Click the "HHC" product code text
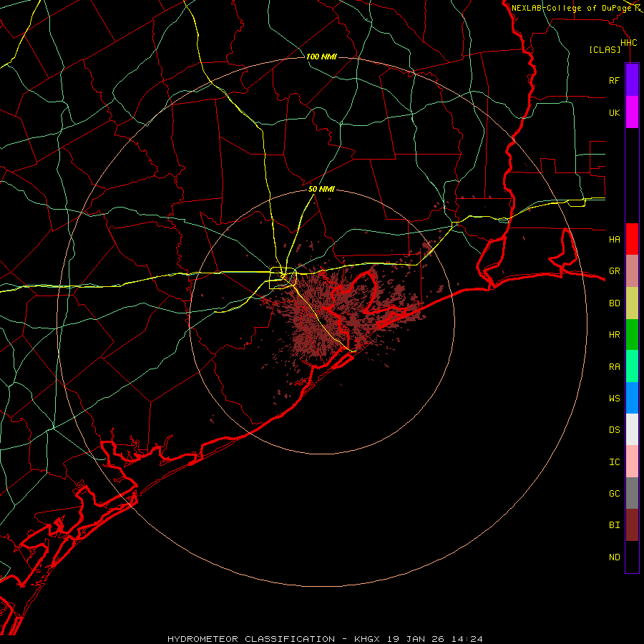 pos(628,43)
